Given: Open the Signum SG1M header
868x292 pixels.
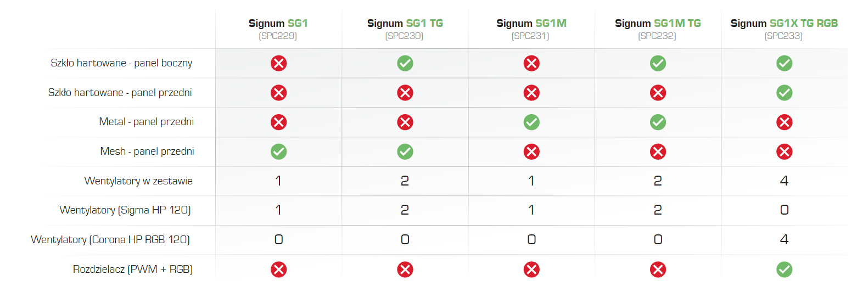Looking at the screenshot, I should (531, 23).
